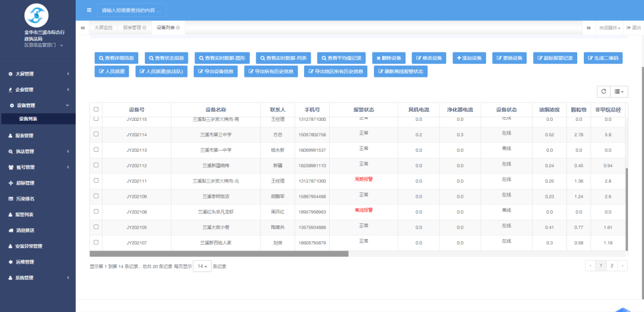Open 超标报警记录
Screen dimensions: 644x312
[x=555, y=58]
